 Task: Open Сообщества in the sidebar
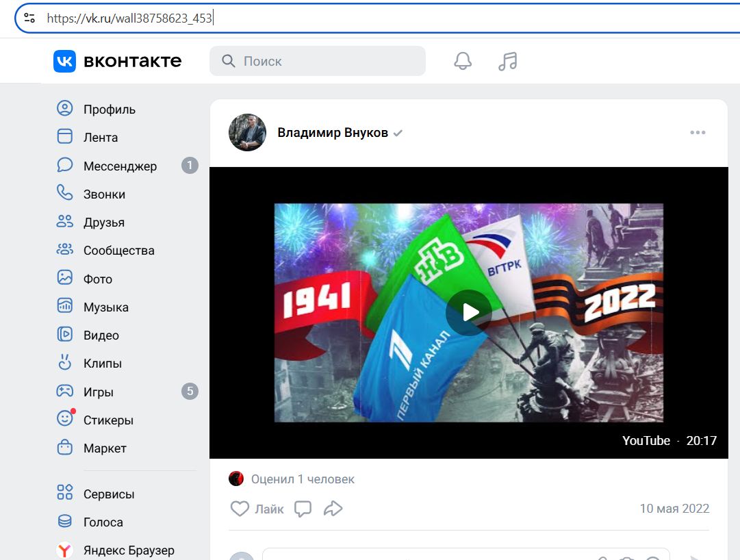(x=119, y=251)
